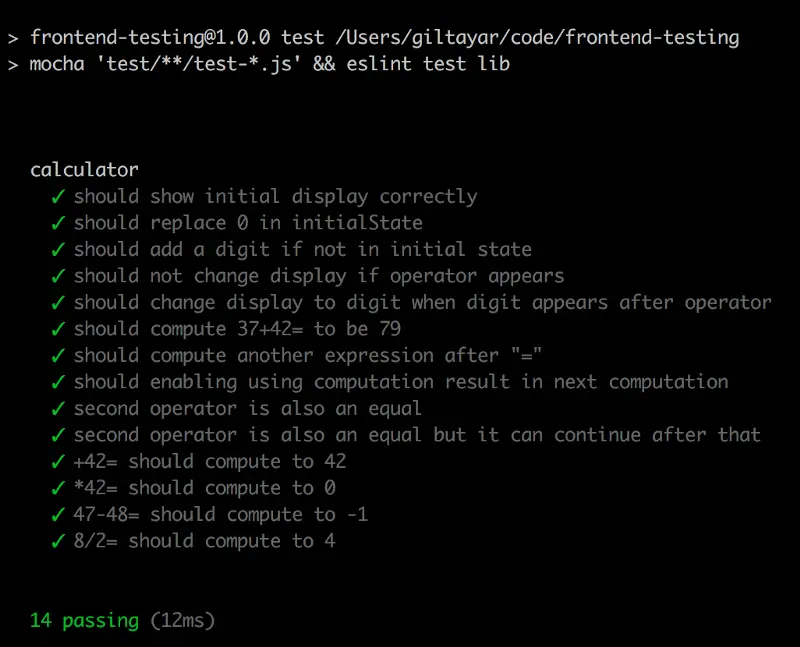This screenshot has height=647, width=800.
Task: Click 'should enabling using computation result' test line
Action: coord(400,382)
